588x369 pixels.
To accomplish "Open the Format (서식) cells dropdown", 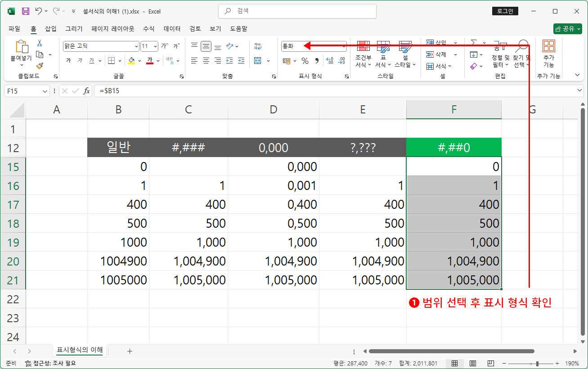I will click(x=439, y=66).
